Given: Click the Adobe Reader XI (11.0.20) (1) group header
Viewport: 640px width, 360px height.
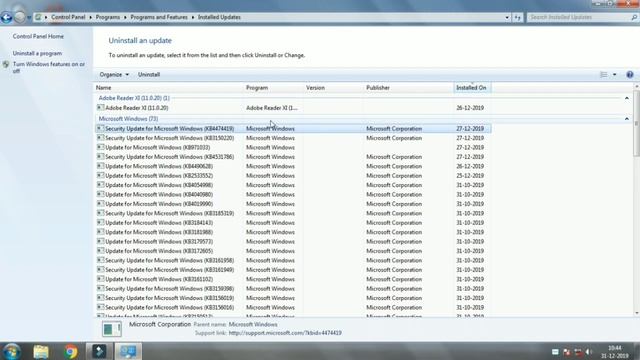Looking at the screenshot, I should click(134, 98).
